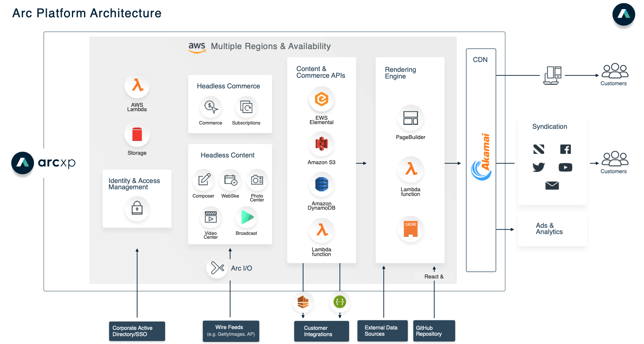Click the Identity & Access Management lock icon

pos(137,208)
